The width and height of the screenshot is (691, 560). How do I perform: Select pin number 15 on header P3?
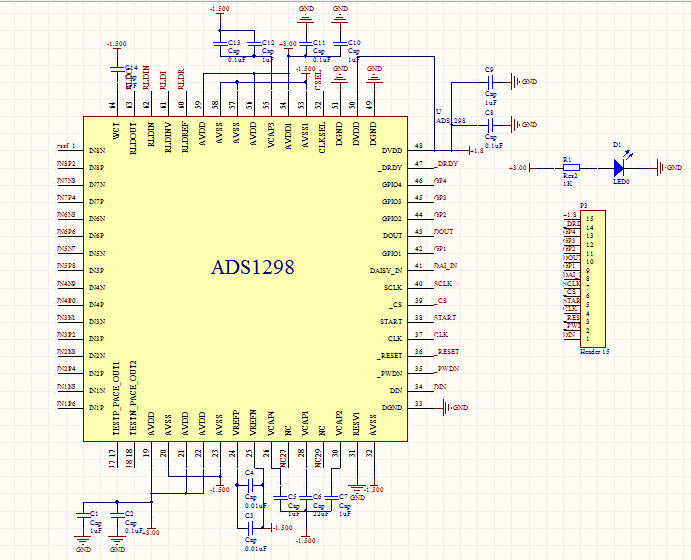[x=590, y=219]
